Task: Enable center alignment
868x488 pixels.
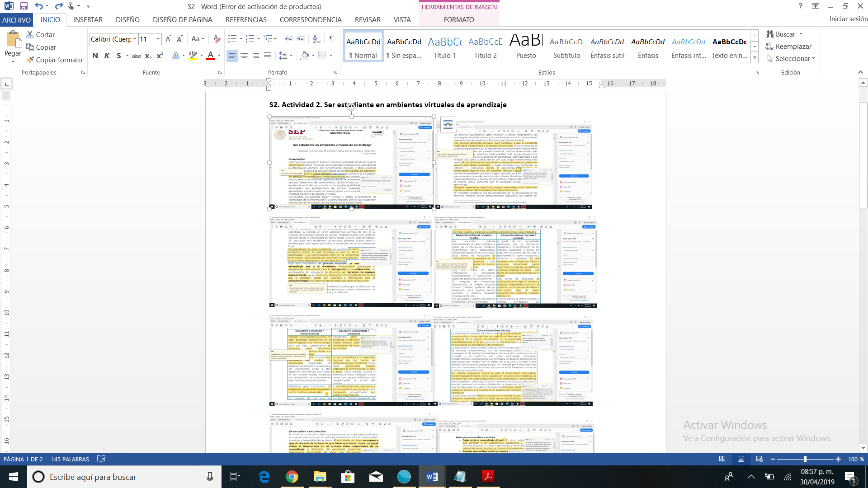Action: coord(244,56)
